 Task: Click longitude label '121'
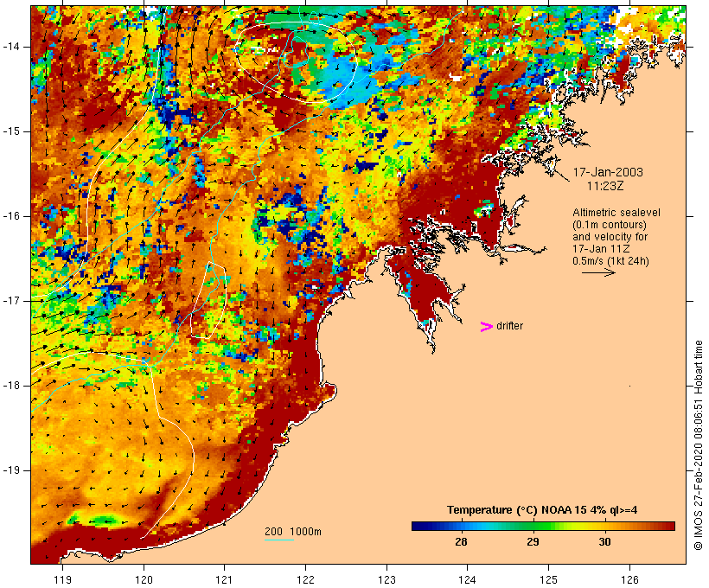pos(224,579)
